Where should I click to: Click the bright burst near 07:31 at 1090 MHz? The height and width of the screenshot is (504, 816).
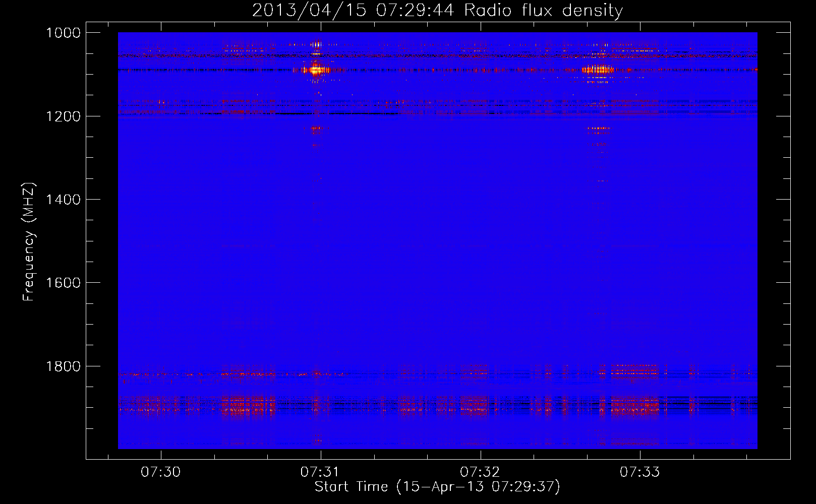[316, 70]
